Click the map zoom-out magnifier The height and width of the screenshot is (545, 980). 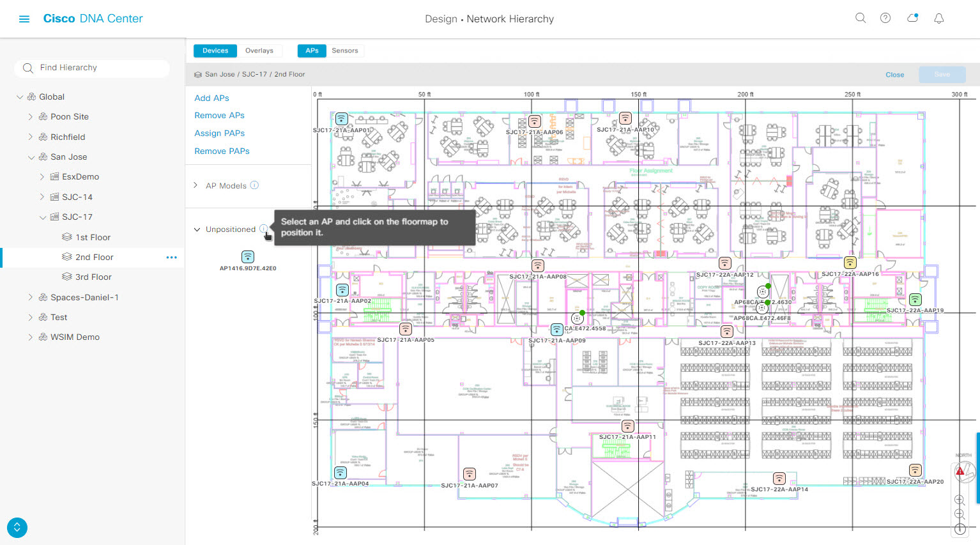pos(960,514)
